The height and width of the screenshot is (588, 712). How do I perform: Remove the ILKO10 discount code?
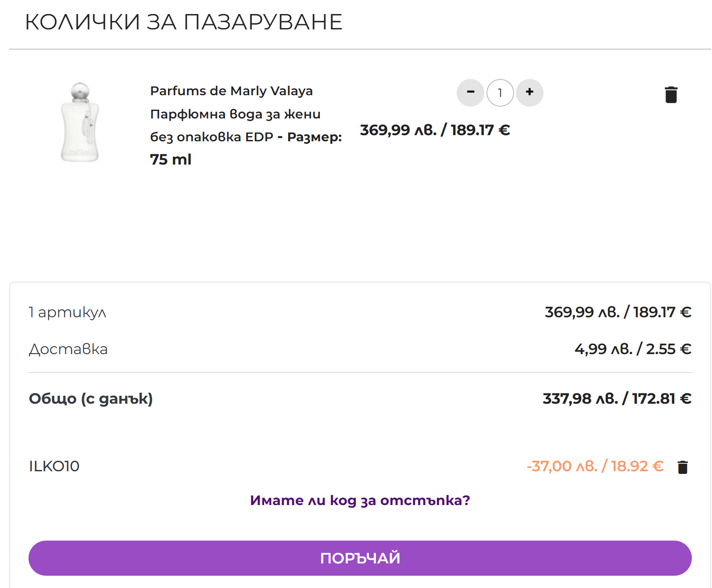pyautogui.click(x=683, y=467)
